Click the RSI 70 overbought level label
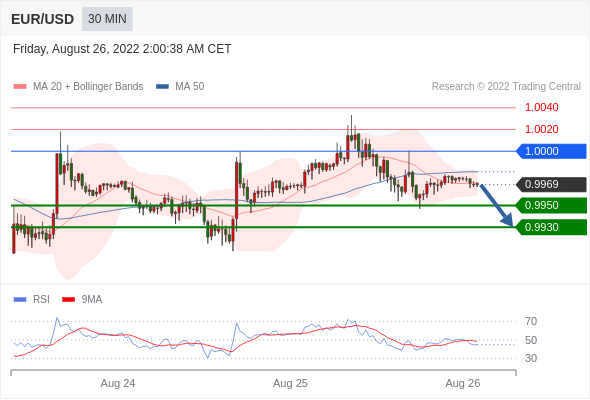 [531, 321]
